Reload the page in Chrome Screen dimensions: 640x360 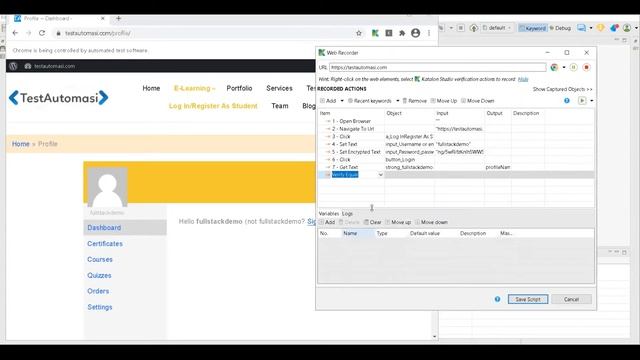click(x=42, y=33)
